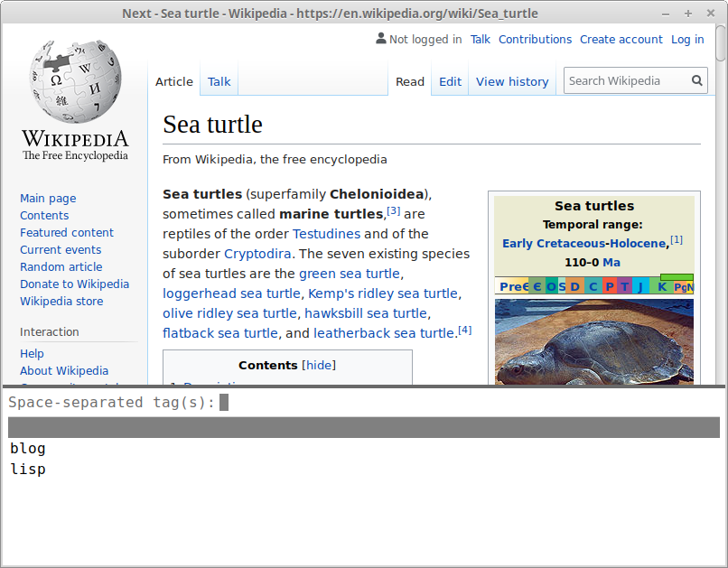The image size is (728, 568).
Task: Click the Ma link in infobox
Action: point(611,262)
